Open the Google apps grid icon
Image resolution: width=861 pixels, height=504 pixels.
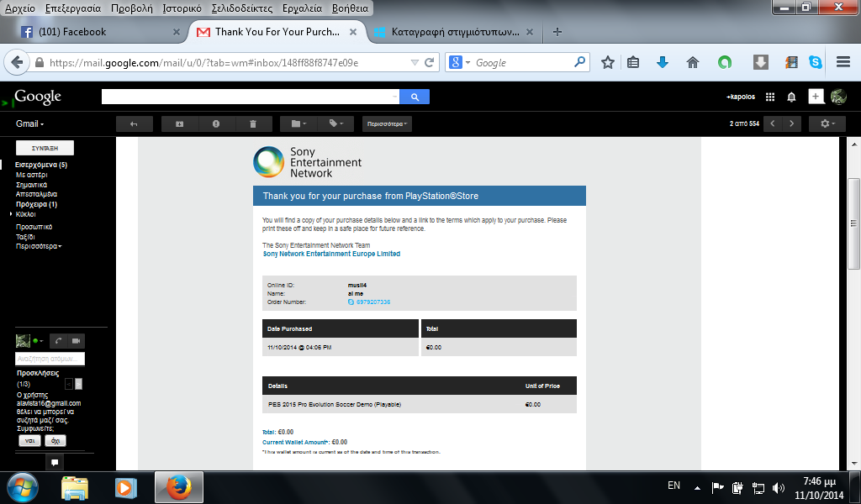click(770, 97)
